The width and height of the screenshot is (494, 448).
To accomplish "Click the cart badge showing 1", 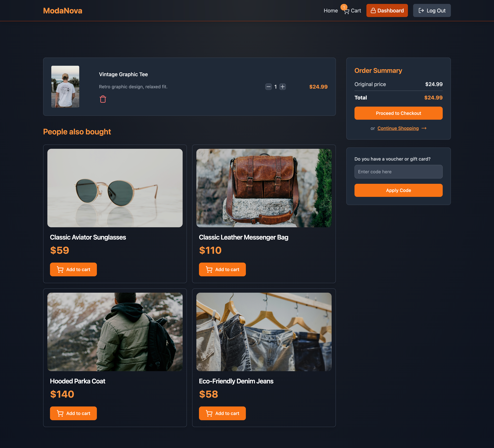I will 344,7.
